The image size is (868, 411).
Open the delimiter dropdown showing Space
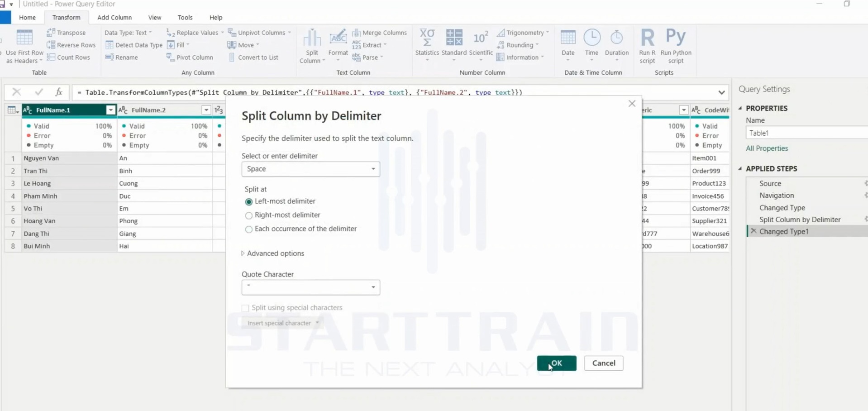(x=310, y=169)
